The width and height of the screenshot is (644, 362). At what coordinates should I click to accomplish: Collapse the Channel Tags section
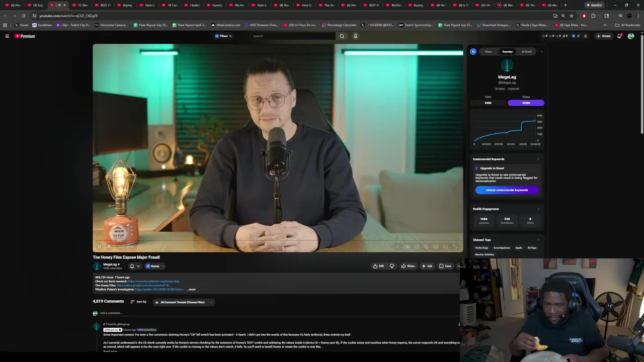(538, 240)
